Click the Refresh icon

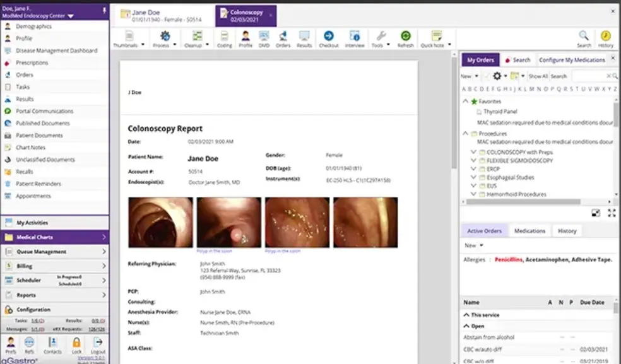coord(406,38)
